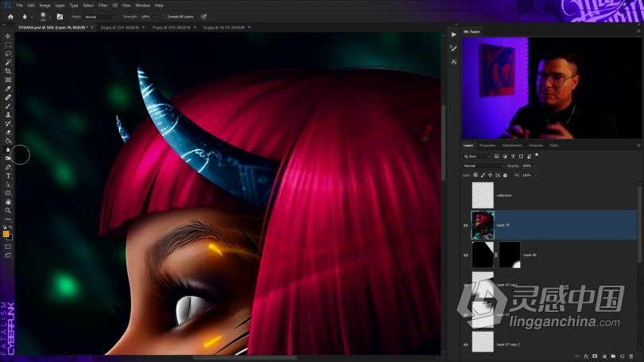Swap foreground and background colors
This screenshot has height=362, width=644.
coord(10,228)
